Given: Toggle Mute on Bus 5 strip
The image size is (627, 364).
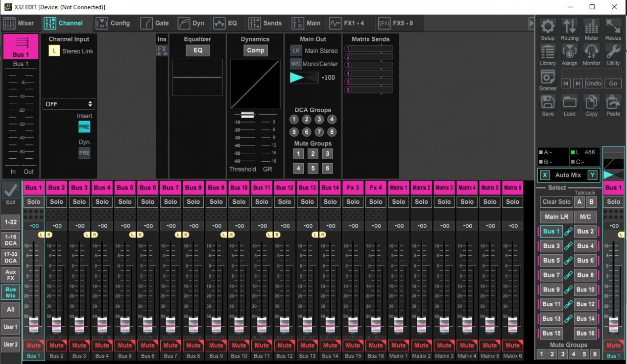Looking at the screenshot, I should pos(125,345).
